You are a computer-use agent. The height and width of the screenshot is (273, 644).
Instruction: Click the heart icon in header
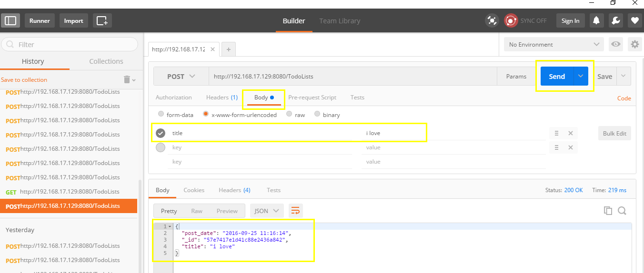[x=634, y=20]
